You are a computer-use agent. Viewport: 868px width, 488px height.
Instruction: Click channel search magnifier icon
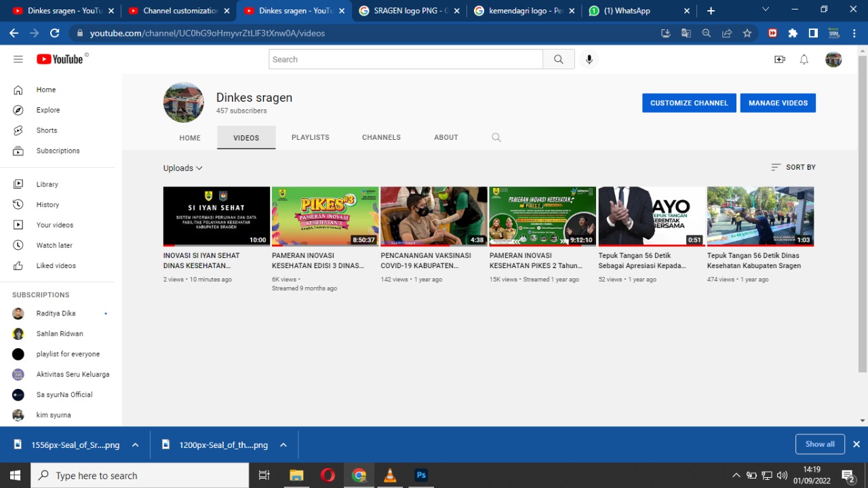pos(496,137)
